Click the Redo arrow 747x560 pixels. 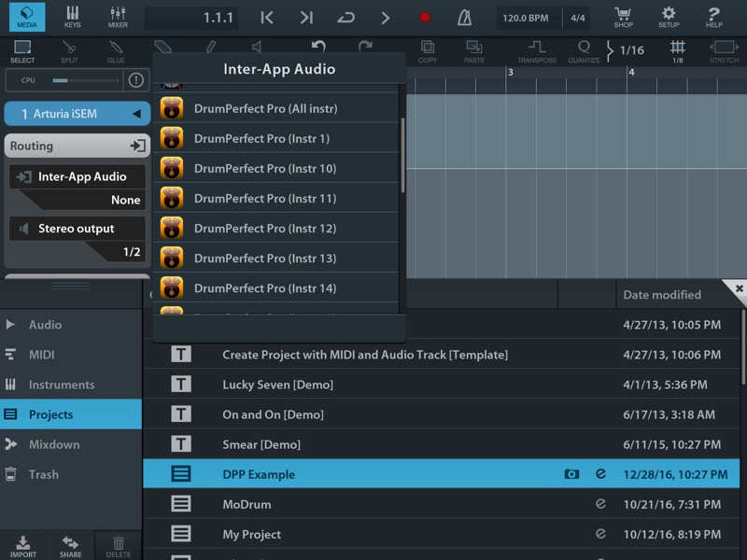tap(365, 46)
